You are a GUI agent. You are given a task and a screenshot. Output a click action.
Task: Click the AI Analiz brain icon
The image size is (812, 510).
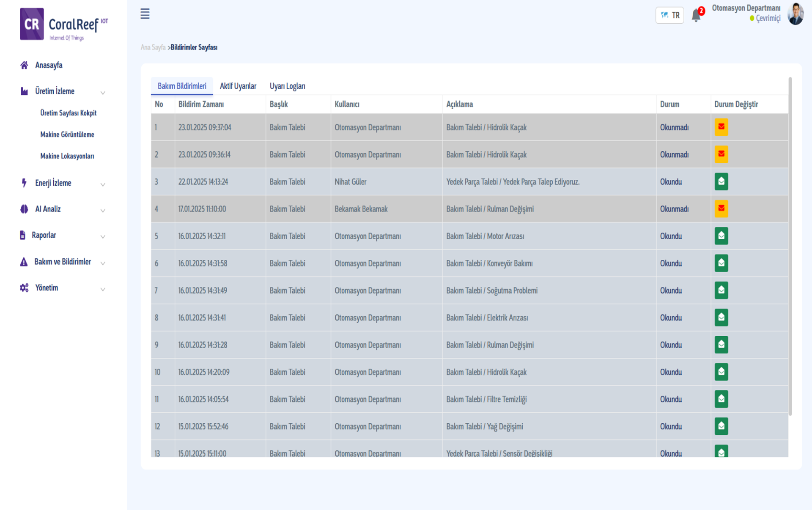point(24,209)
